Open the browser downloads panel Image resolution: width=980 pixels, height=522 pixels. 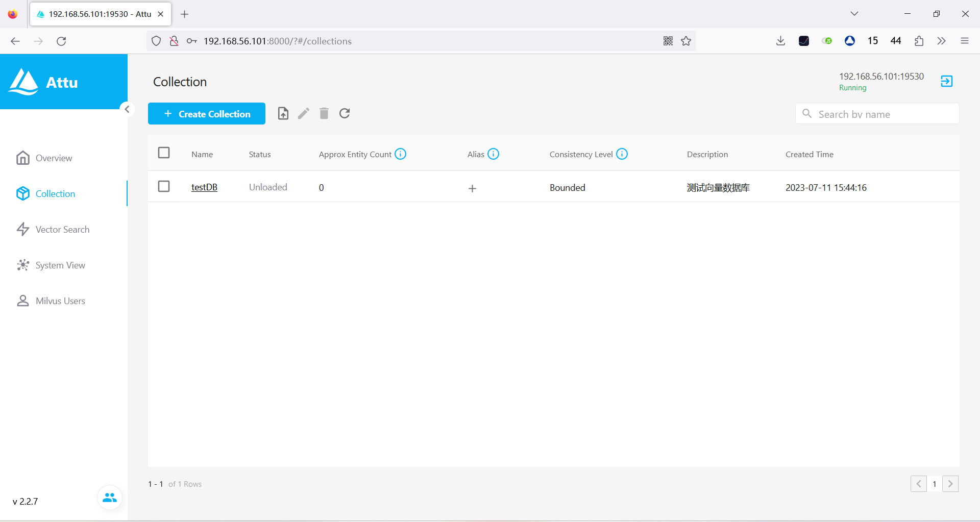point(780,41)
